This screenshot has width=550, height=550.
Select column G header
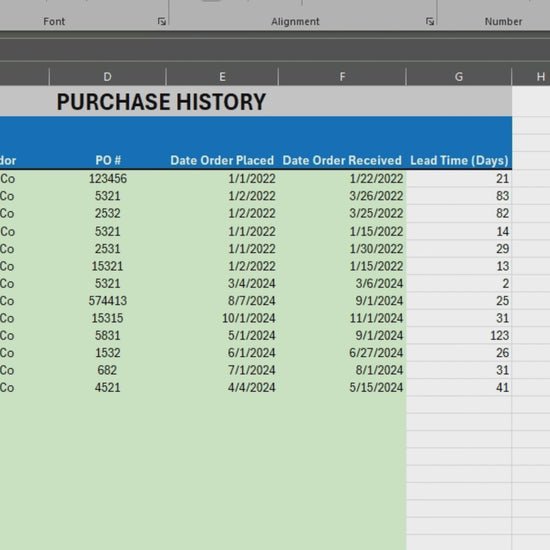click(x=459, y=76)
